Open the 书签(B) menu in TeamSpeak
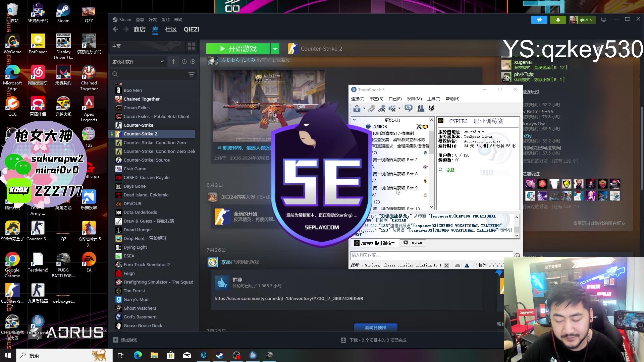Viewport: 644px width, 362px height. [376, 99]
